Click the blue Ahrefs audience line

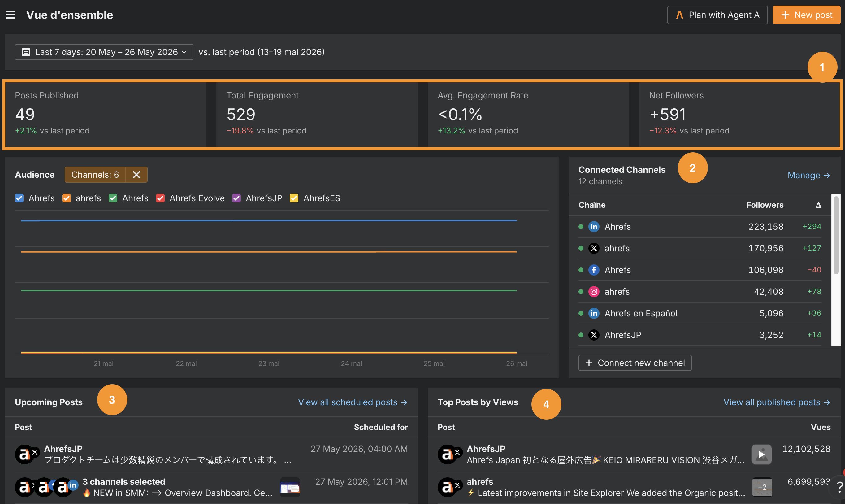tap(269, 221)
